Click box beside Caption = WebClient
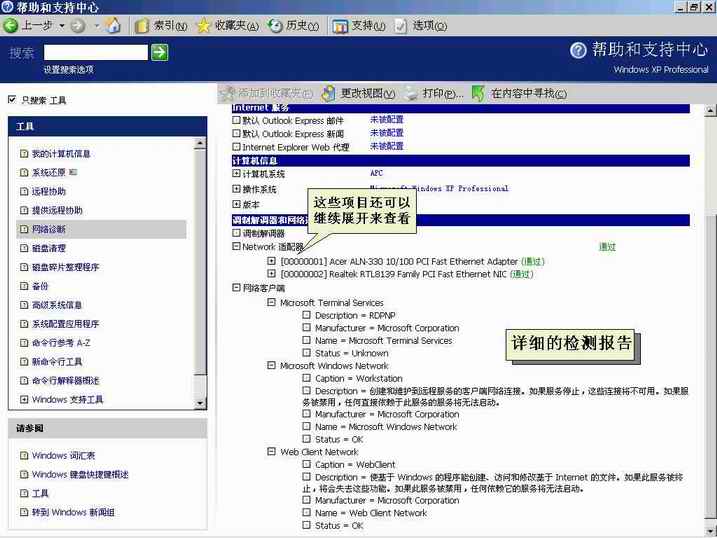The width and height of the screenshot is (717, 538). [x=306, y=464]
